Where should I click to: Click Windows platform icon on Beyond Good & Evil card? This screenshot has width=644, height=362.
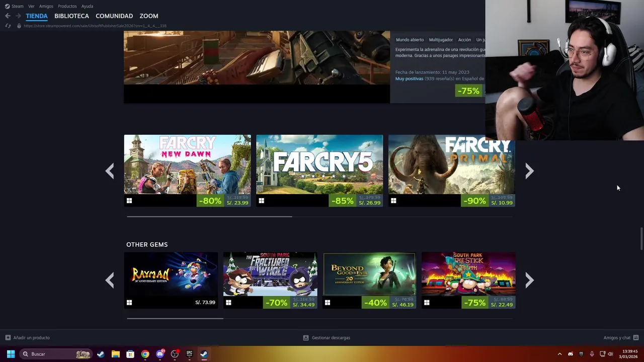coord(328,303)
